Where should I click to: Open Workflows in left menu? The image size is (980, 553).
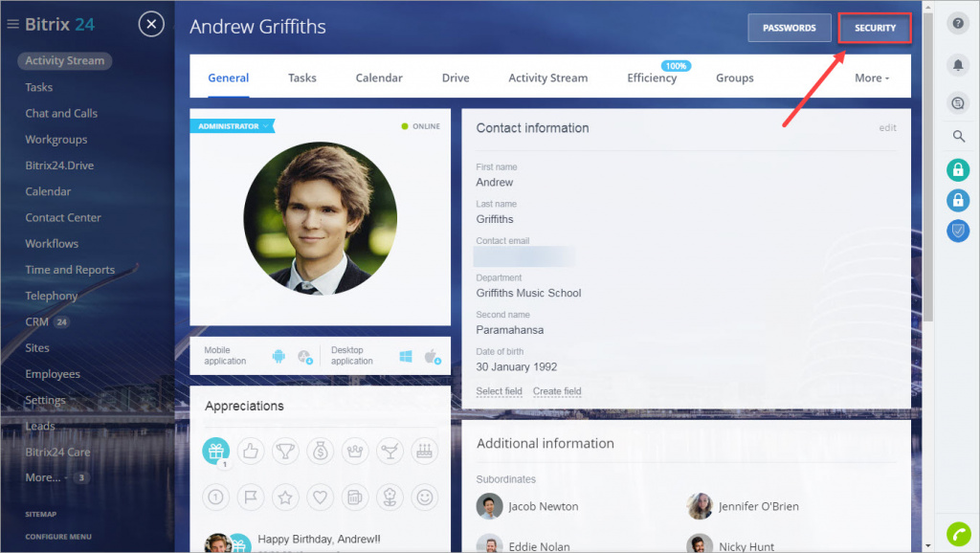pyautogui.click(x=52, y=244)
